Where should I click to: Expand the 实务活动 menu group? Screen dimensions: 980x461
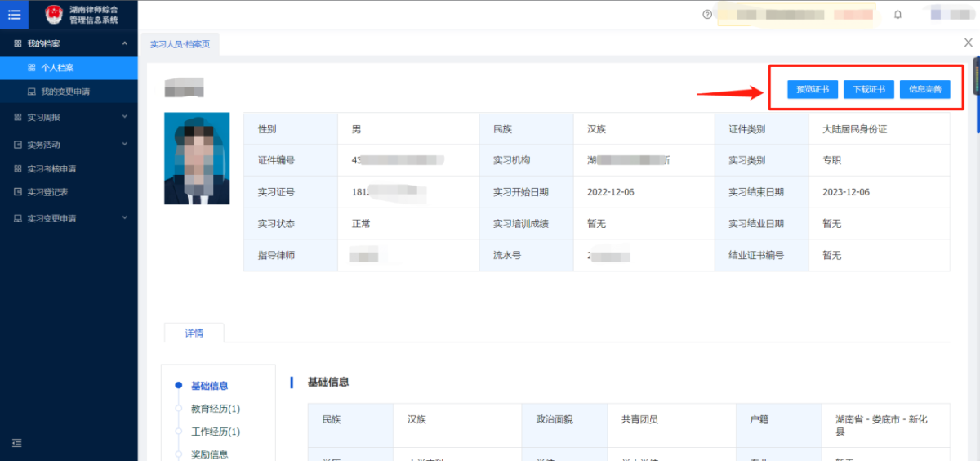[x=124, y=145]
